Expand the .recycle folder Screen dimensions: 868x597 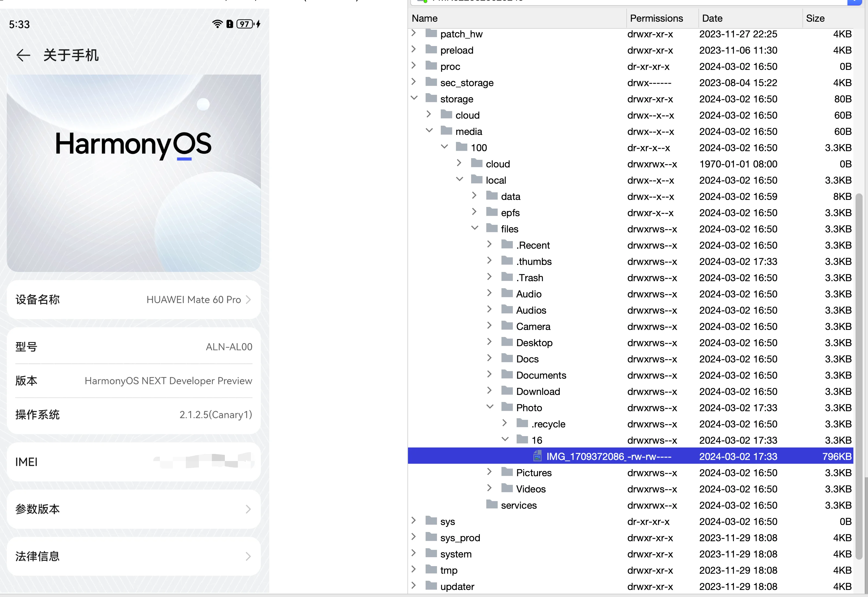[x=505, y=423]
